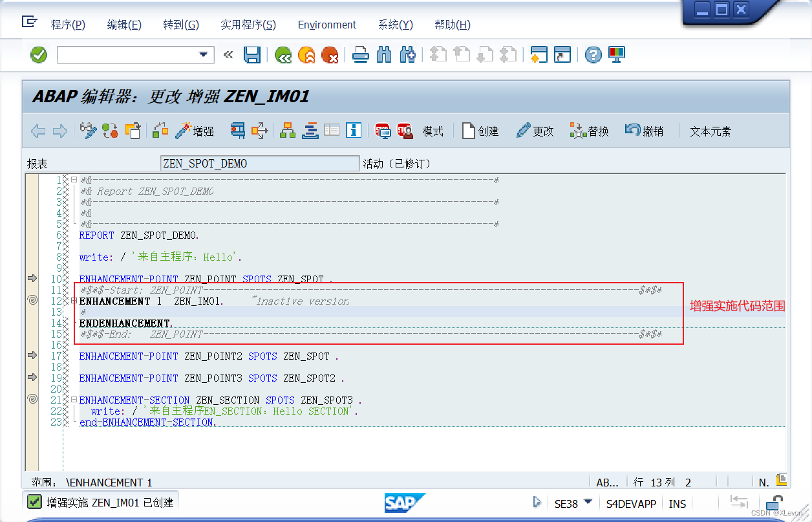Screen dimensions: 812x522
Task: Print the report using the printer icon
Action: point(359,55)
